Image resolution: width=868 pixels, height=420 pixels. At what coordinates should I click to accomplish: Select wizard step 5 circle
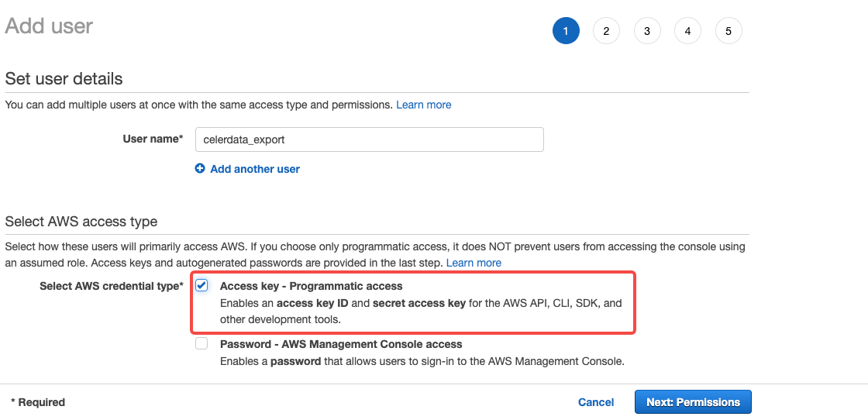728,31
